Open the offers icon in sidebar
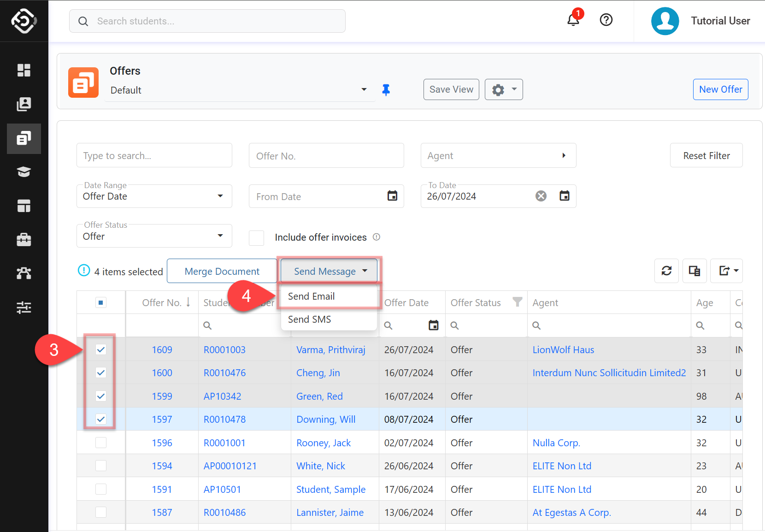The width and height of the screenshot is (765, 532). pos(24,138)
